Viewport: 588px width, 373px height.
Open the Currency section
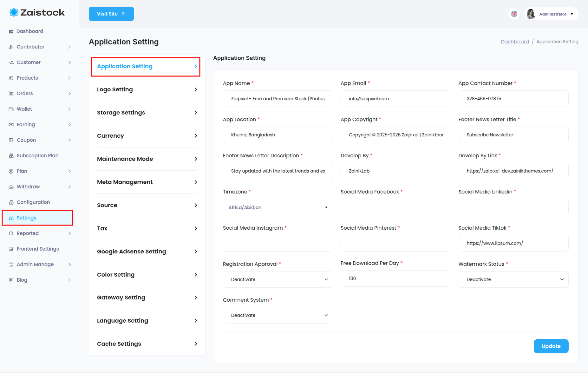point(147,136)
